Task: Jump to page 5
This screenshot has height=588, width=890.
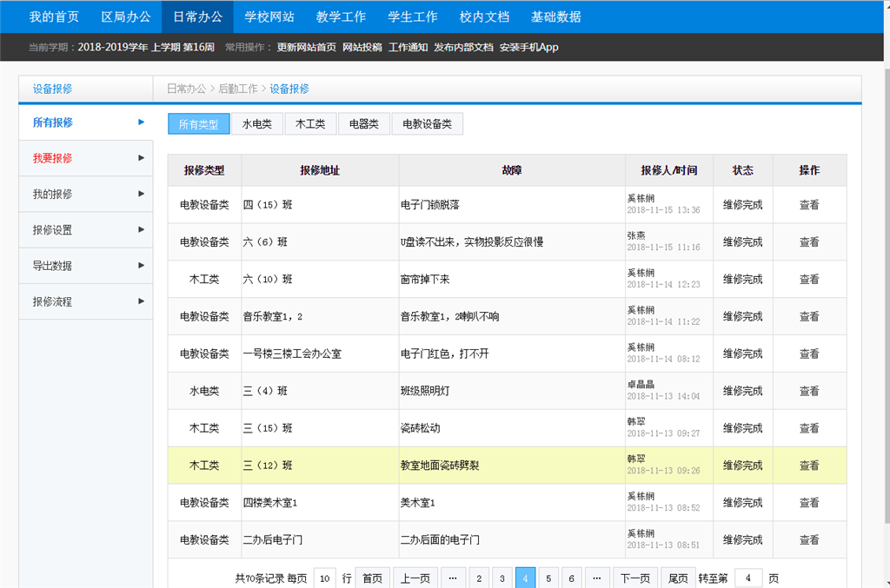Action: pyautogui.click(x=548, y=578)
